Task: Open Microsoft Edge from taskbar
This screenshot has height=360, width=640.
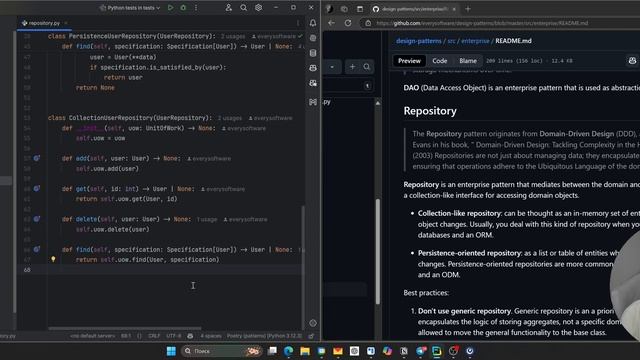Action: coord(289,351)
